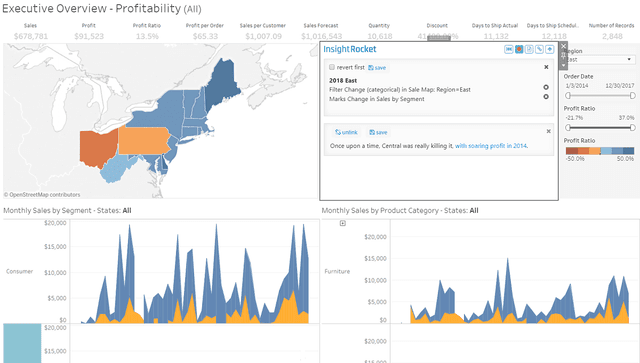Viewport: 640px width, 363px height.
Task: Open the Region East dropdown
Action: 600,60
